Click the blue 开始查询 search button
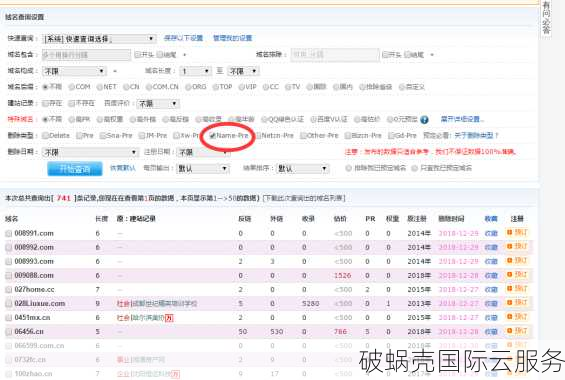This screenshot has width=565, height=380. point(75,169)
